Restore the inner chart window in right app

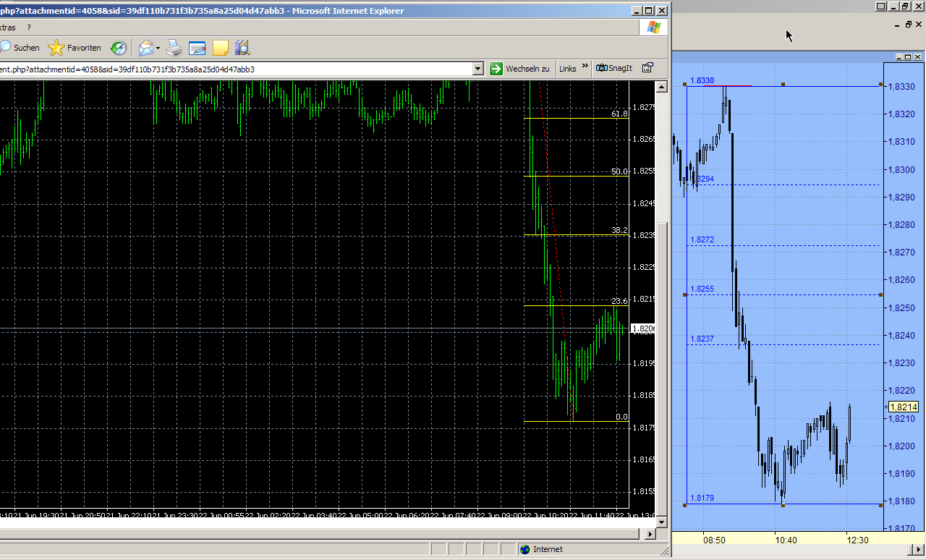[x=909, y=25]
